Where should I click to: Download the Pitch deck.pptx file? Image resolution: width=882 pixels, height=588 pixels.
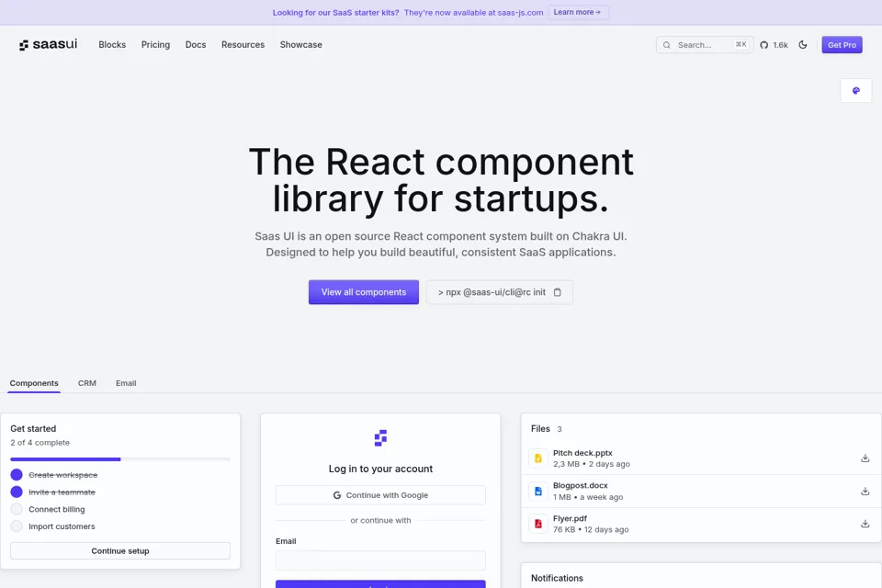tap(865, 458)
